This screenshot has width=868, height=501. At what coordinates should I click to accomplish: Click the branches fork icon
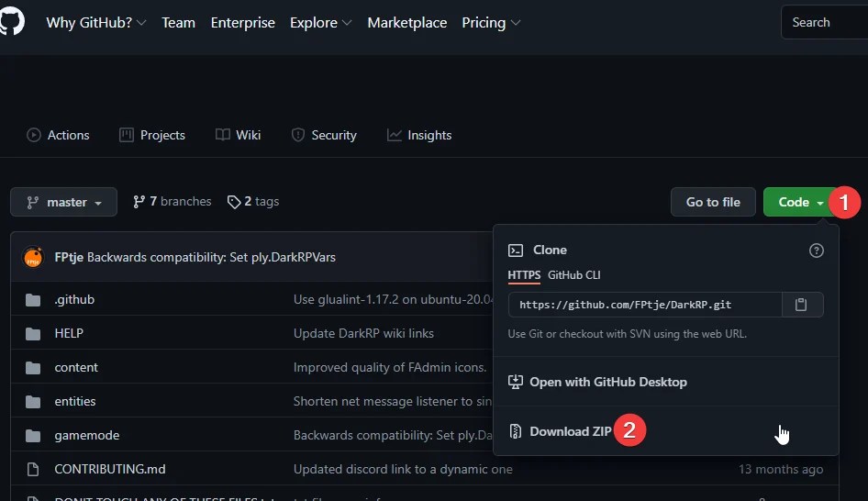(139, 202)
